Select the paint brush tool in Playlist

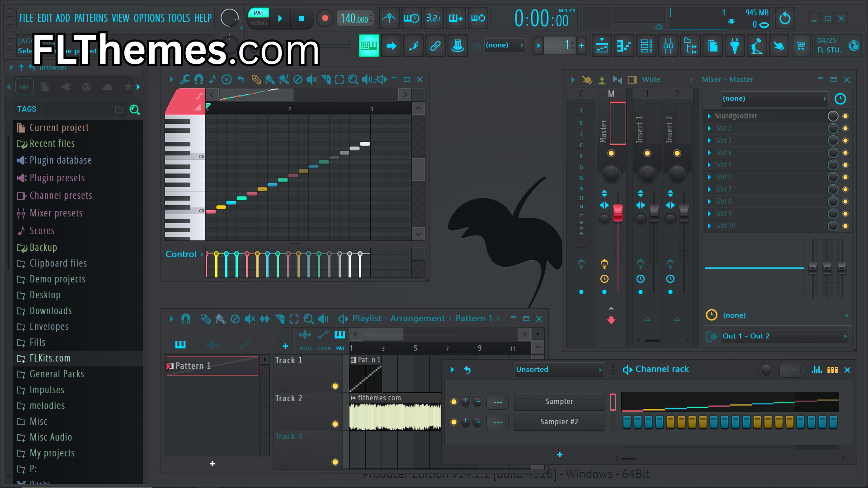tap(220, 319)
